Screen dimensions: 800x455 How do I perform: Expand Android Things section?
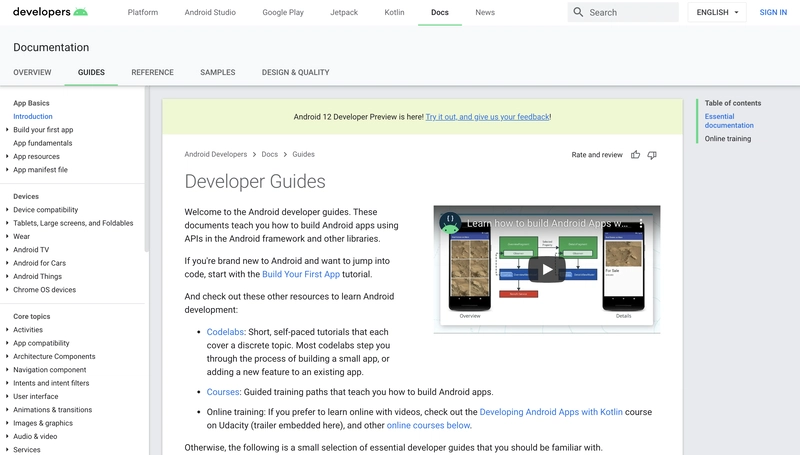pos(7,276)
